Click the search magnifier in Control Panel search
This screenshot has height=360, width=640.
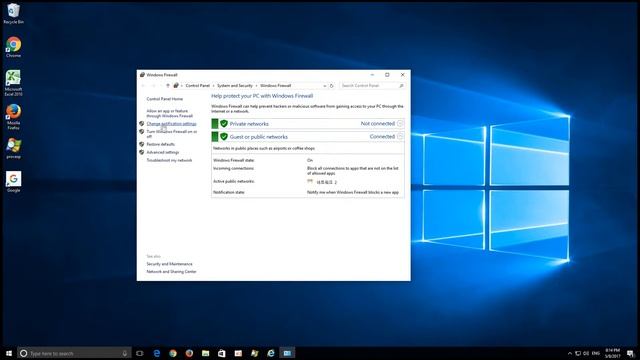click(x=401, y=86)
